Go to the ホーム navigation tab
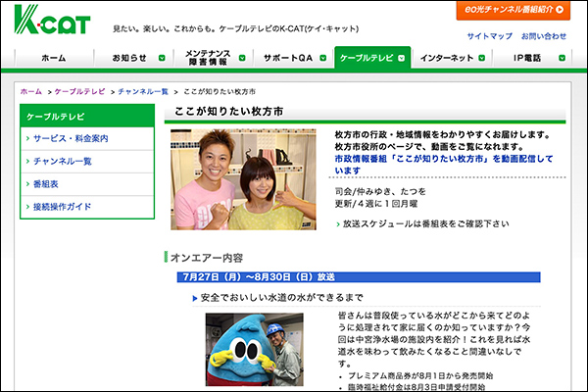The height and width of the screenshot is (392, 588). point(54,59)
